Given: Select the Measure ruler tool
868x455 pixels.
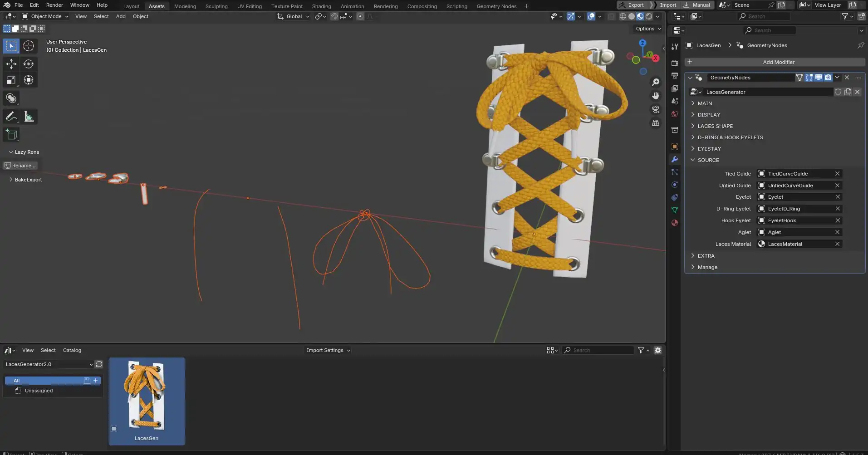Looking at the screenshot, I should [29, 117].
